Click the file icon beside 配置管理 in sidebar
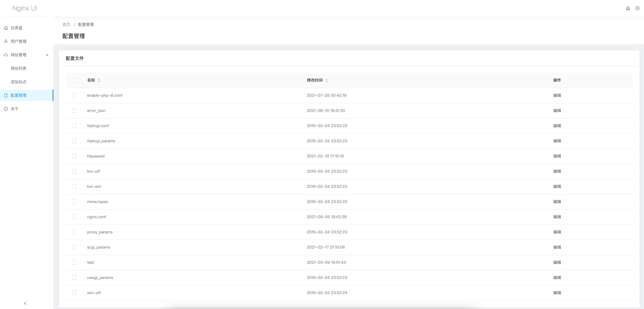Viewport: 644px width, 309px height. tap(6, 95)
